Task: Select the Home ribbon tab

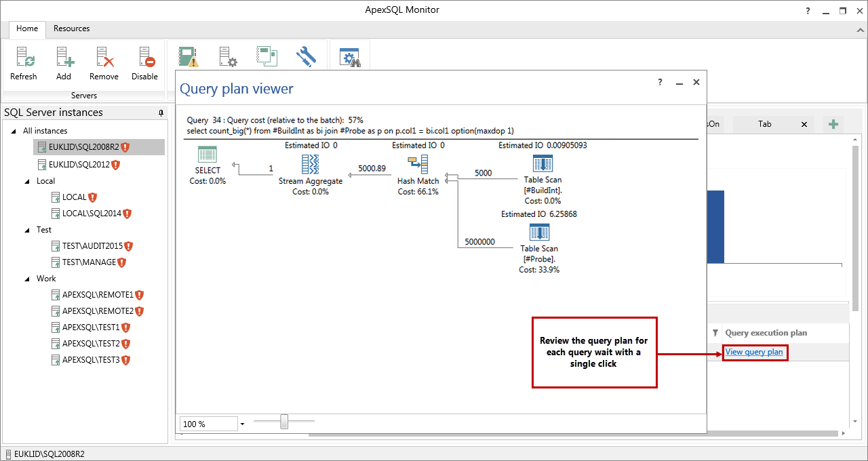Action: [27, 28]
